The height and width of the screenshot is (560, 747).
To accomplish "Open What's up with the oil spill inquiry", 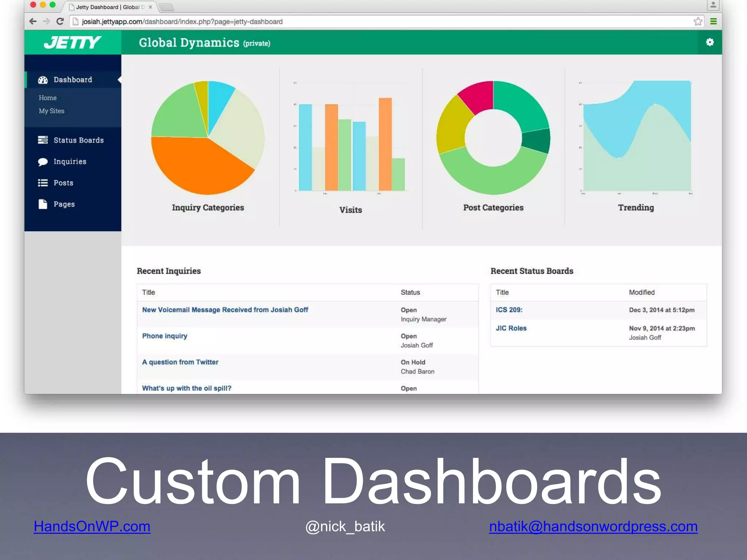I will point(187,388).
